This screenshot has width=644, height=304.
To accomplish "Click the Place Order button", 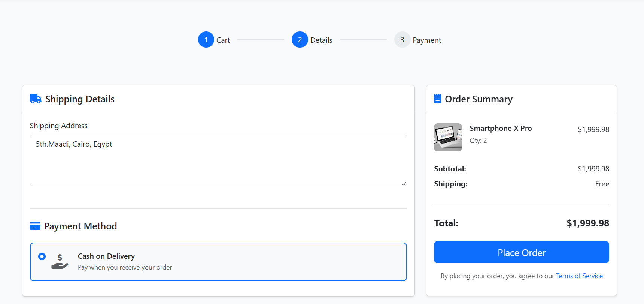I will (521, 252).
